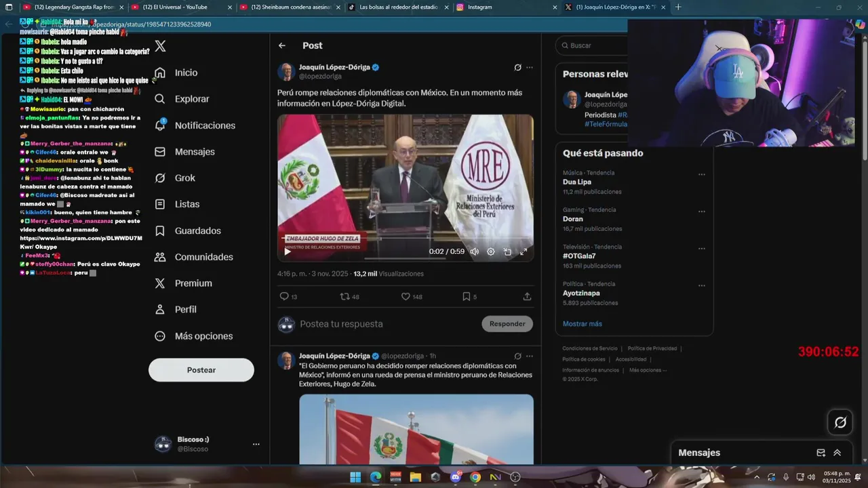The height and width of the screenshot is (488, 868).
Task: Open the three-dot menu on the main post
Action: coord(530,67)
